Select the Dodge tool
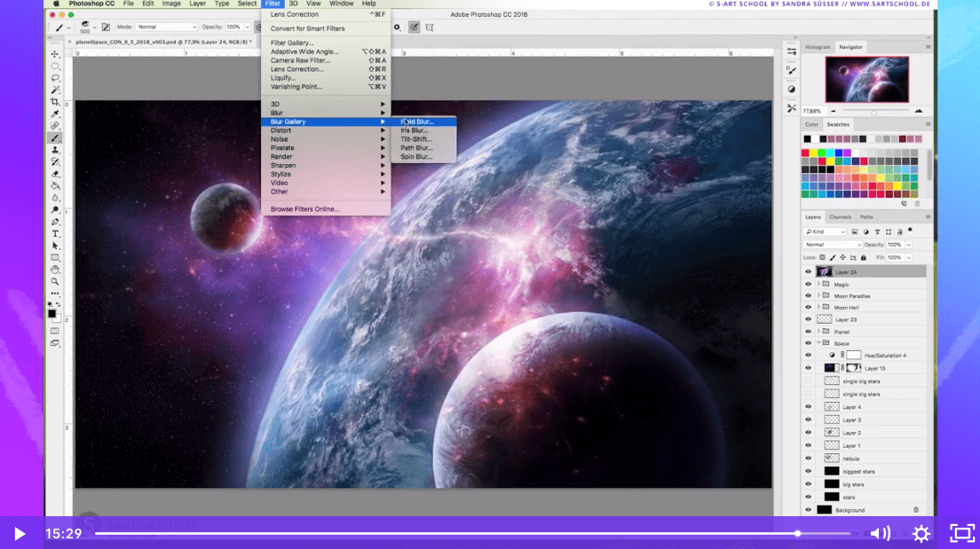The height and width of the screenshot is (549, 980). pos(55,210)
